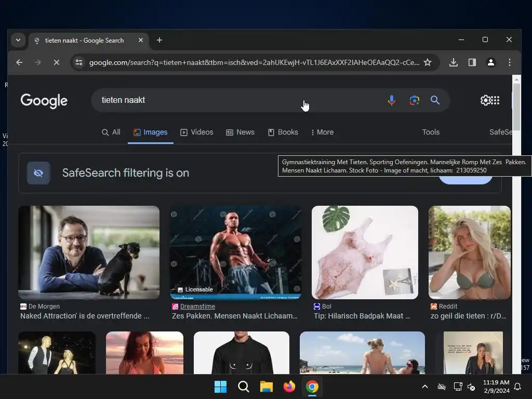The height and width of the screenshot is (399, 532).
Task: Open site information icon in address bar
Action: pos(79,62)
